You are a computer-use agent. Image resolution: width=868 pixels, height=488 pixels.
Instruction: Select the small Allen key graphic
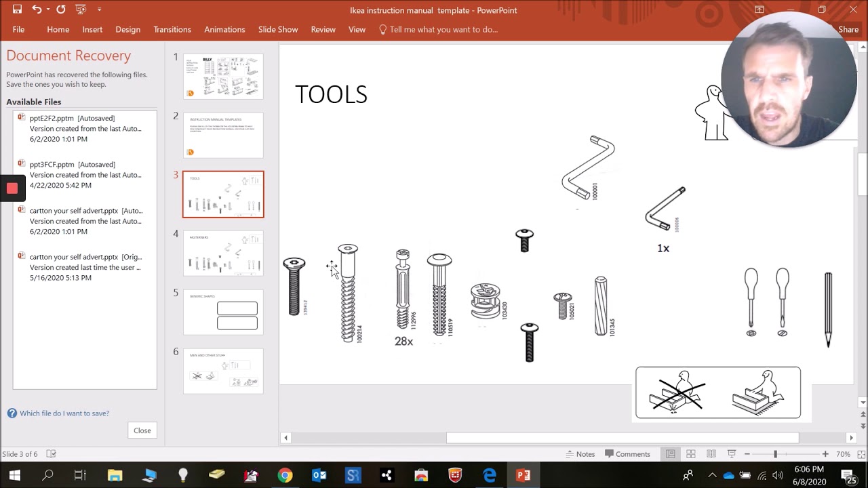[x=665, y=209]
